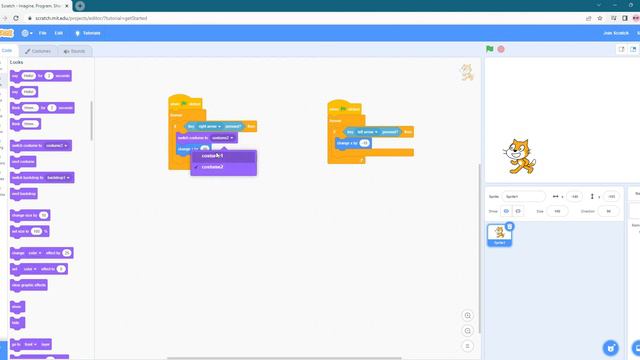Open color dropdown in set effect block
640x360 pixels.
(x=30, y=269)
